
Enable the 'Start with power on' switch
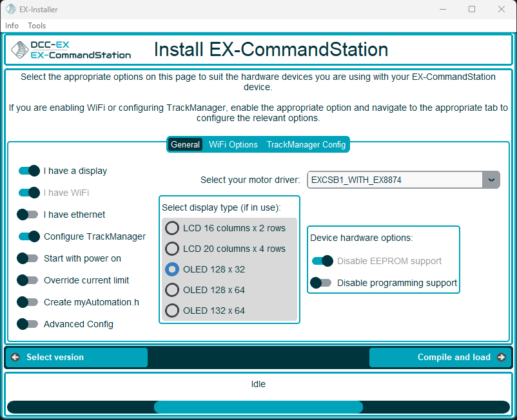click(28, 258)
